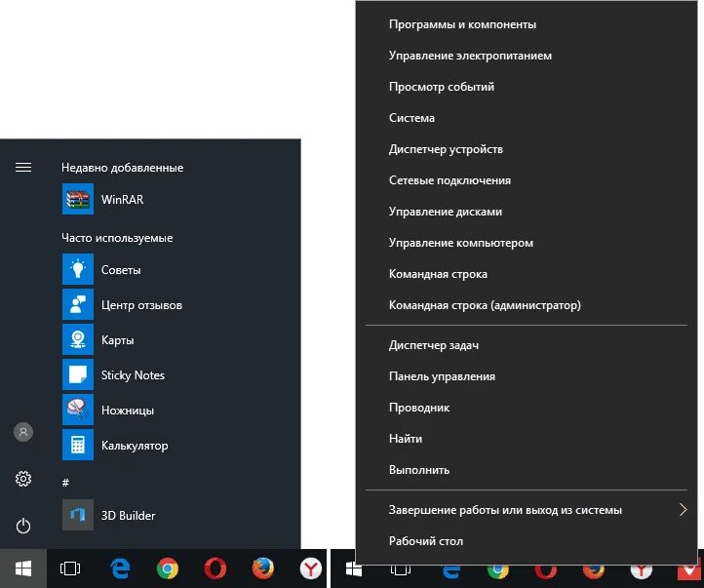Screen dimensions: 704x588
Task: Launch Google Chrome from left taskbar
Action: pyautogui.click(x=168, y=568)
